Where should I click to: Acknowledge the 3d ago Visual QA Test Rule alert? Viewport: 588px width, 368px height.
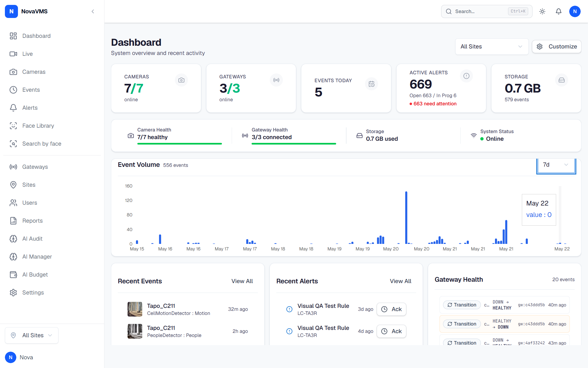pos(391,309)
